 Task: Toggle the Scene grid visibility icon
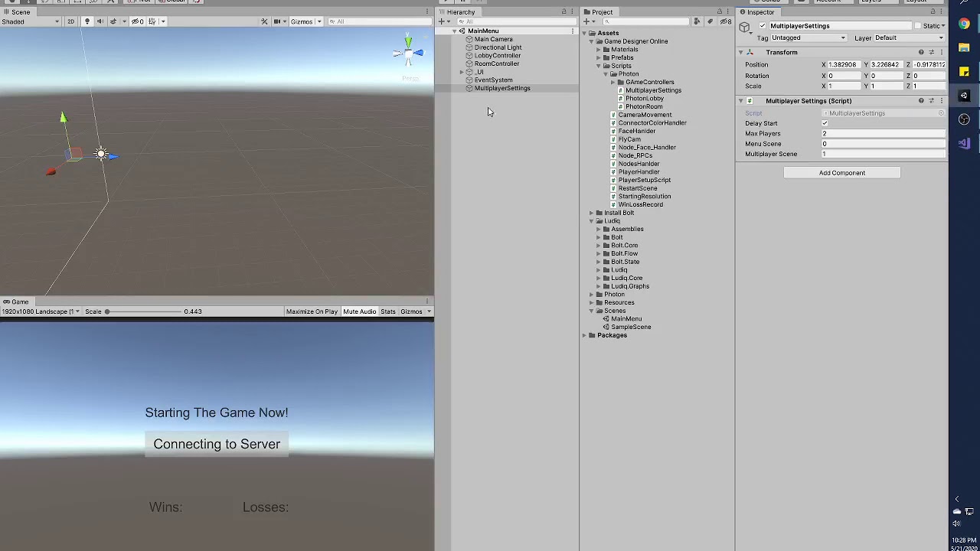point(152,21)
